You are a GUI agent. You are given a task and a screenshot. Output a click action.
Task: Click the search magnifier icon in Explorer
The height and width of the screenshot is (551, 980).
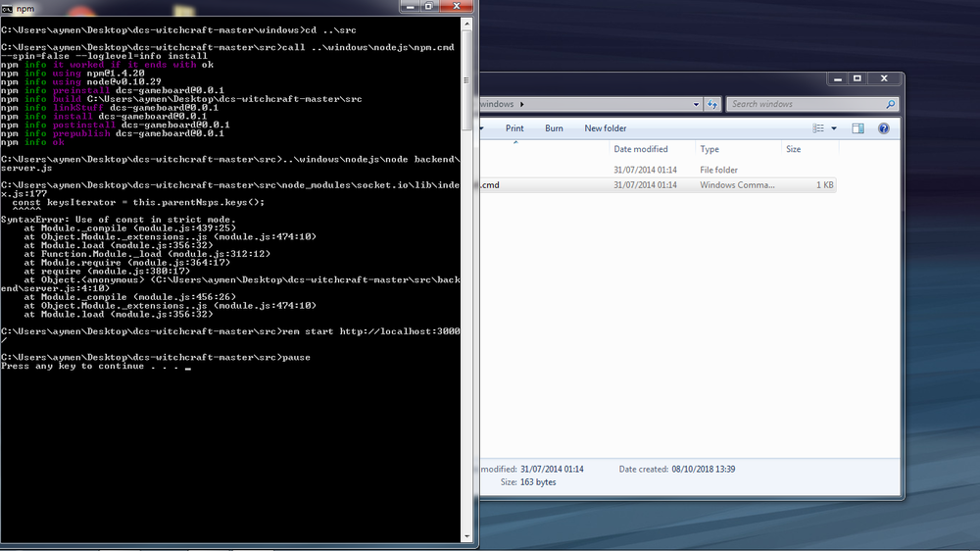click(x=891, y=105)
